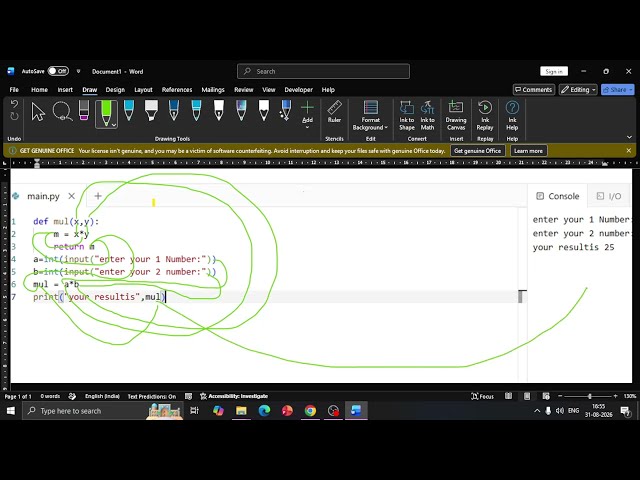Viewport: 640px width, 480px height.
Task: Expand green pen options arrow
Action: (x=114, y=125)
